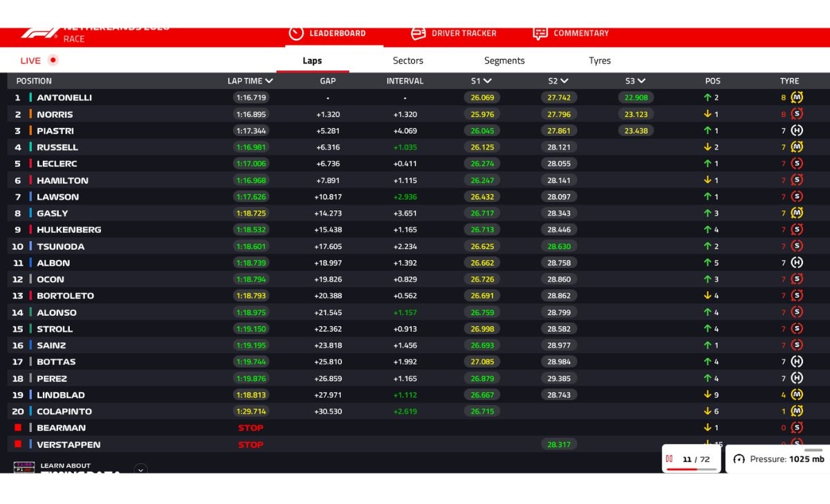Image resolution: width=830 pixels, height=504 pixels.
Task: Click Gasly's medium tyre icon
Action: 797,213
